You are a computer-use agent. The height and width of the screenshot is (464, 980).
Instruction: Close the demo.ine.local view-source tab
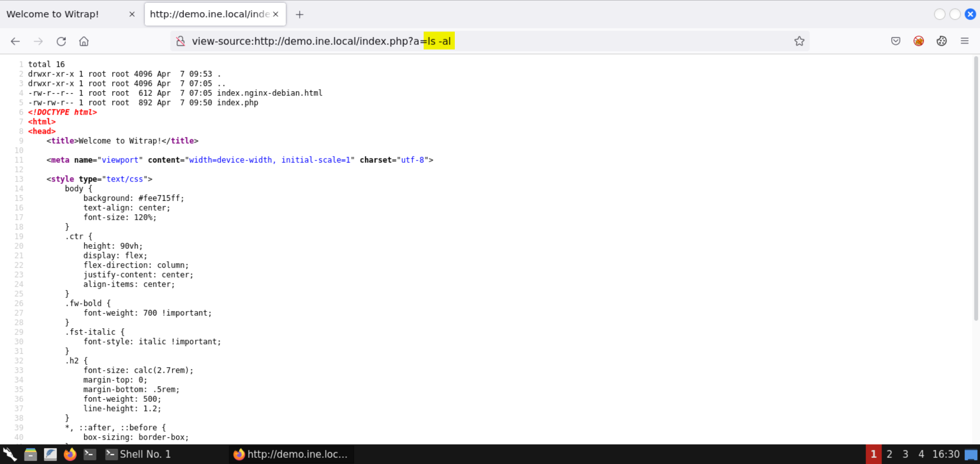pyautogui.click(x=276, y=14)
